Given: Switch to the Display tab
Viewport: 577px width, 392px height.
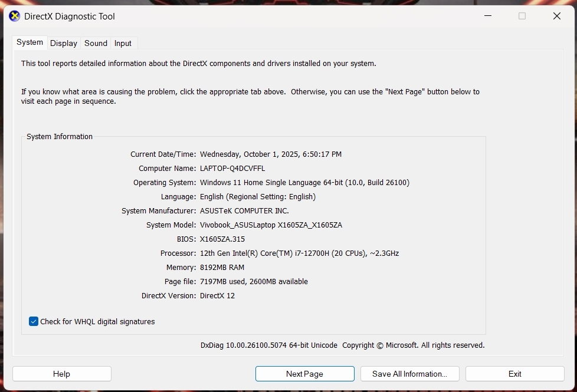Looking at the screenshot, I should pyautogui.click(x=64, y=43).
